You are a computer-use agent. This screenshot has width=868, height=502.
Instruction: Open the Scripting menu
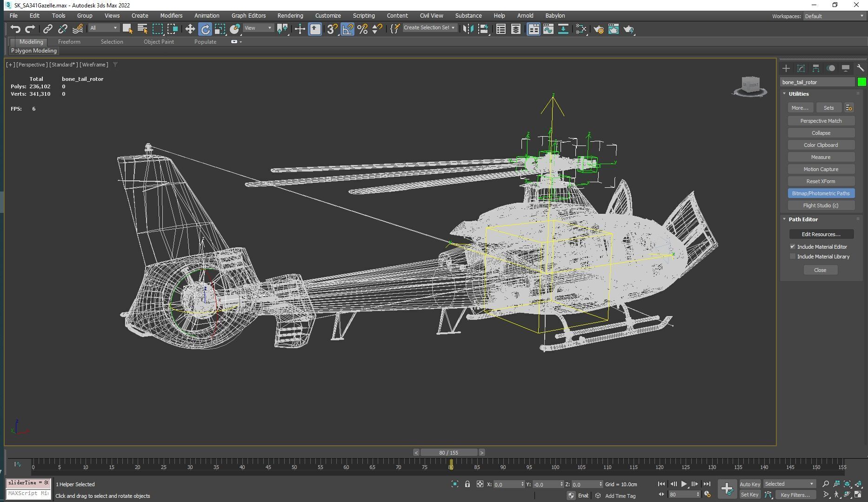click(x=363, y=16)
